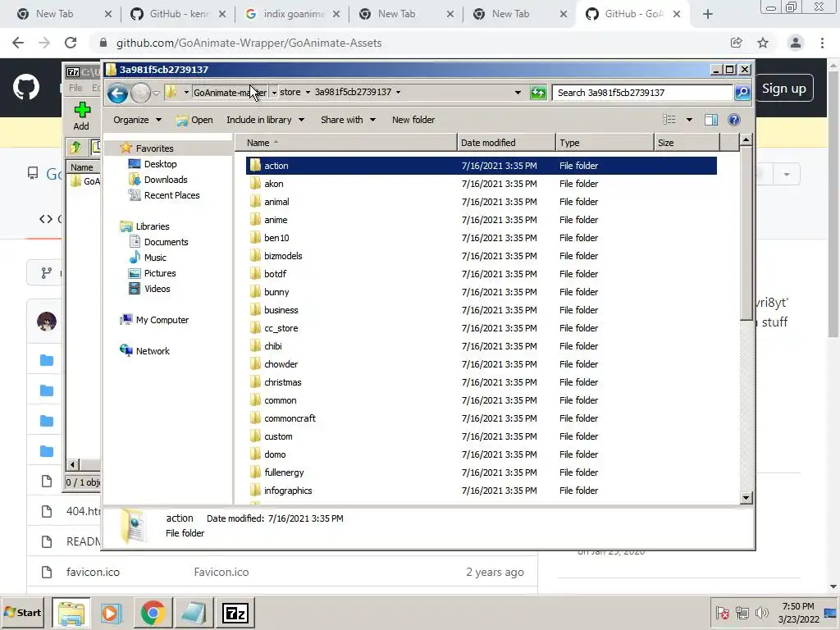The height and width of the screenshot is (630, 840).
Task: Click the Action Center flag tray icon
Action: [x=722, y=612]
